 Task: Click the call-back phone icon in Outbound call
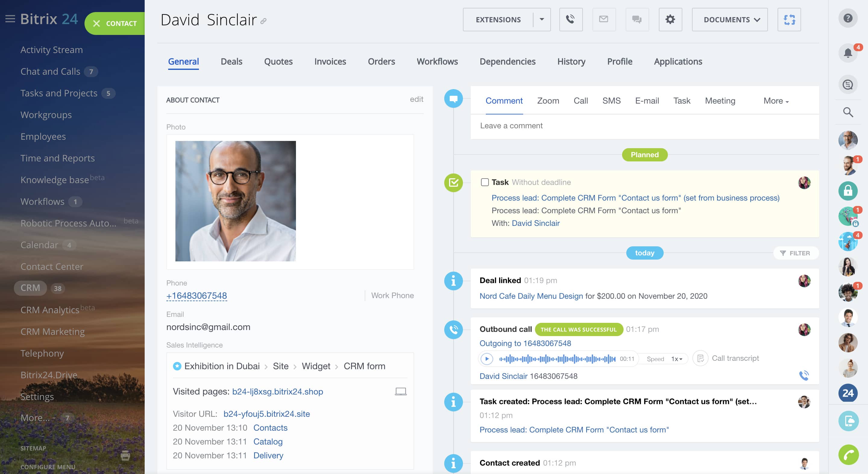coord(804,375)
